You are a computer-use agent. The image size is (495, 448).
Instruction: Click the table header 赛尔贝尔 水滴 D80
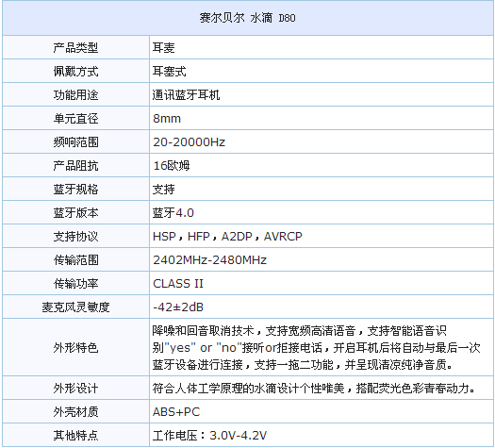(247, 18)
